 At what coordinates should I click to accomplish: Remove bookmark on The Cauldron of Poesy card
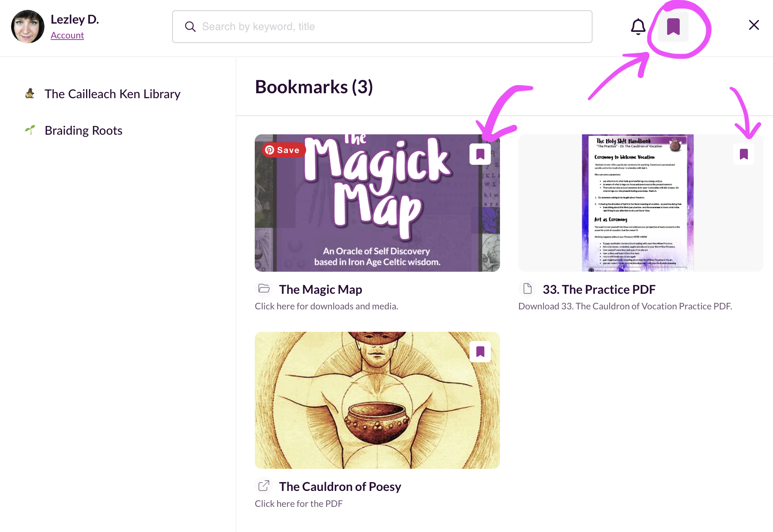[480, 352]
